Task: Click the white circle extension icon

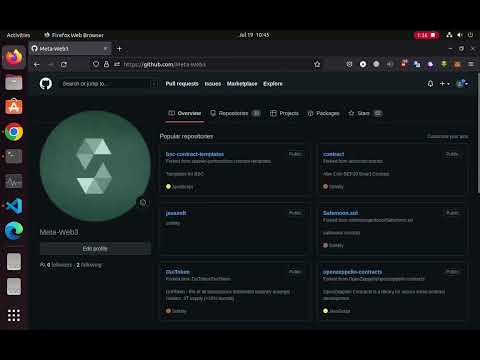Action: (x=363, y=64)
